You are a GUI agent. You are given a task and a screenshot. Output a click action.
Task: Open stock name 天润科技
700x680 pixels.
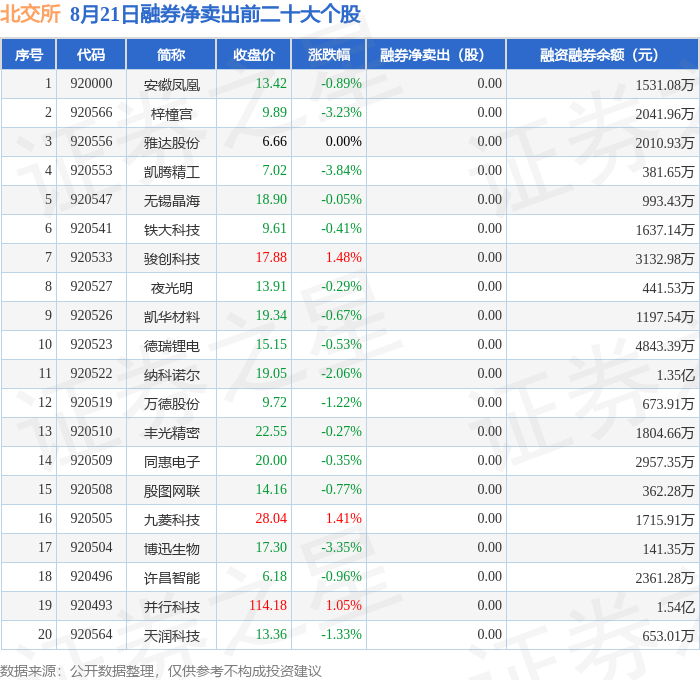(x=172, y=636)
